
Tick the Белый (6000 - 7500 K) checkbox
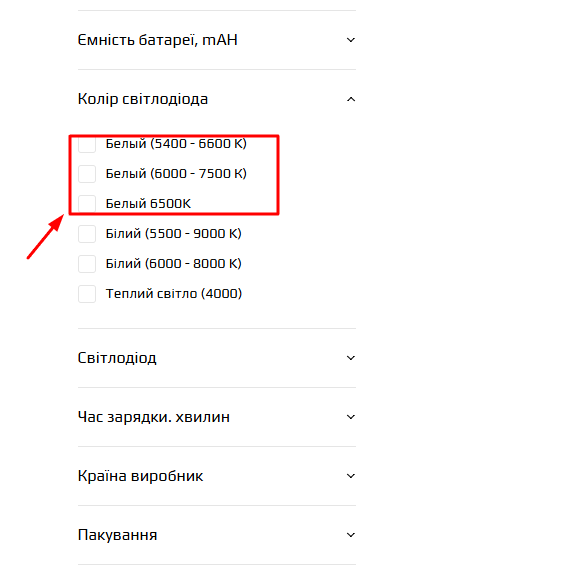pos(87,174)
